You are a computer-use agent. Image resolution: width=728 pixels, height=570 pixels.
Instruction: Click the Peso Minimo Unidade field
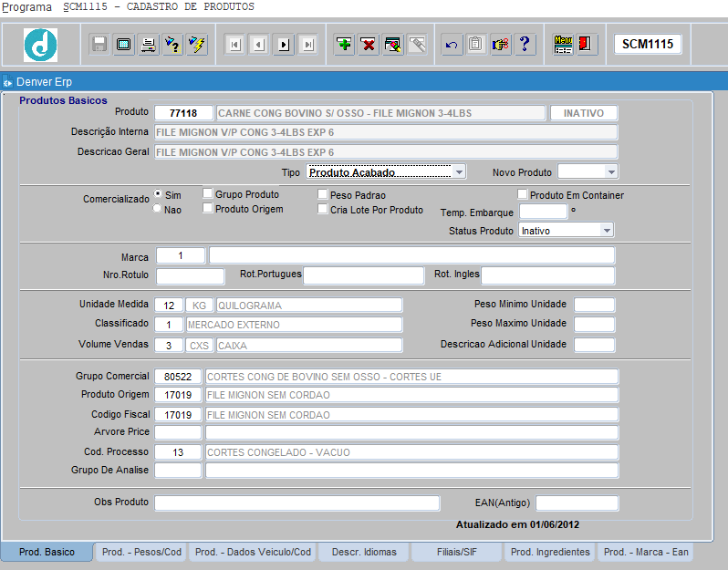[x=594, y=305]
